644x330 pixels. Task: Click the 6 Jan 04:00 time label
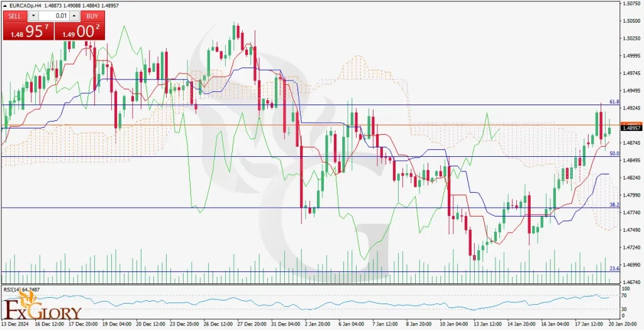352,324
